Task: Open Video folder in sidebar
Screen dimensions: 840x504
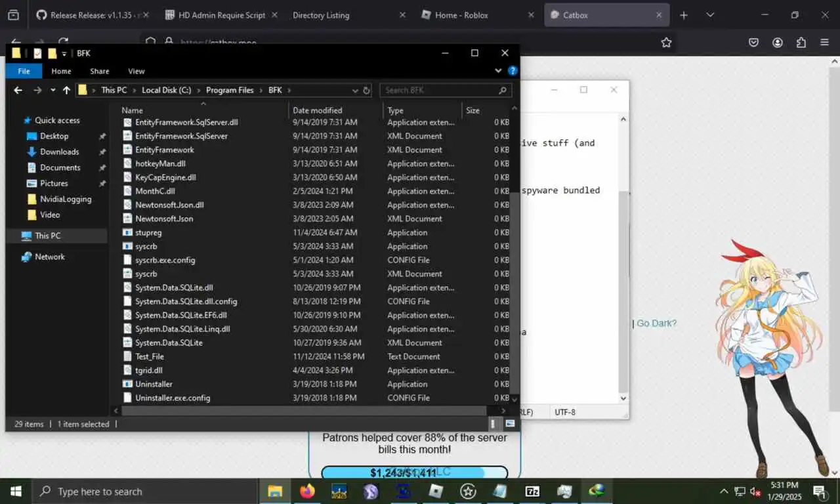Action: (x=49, y=215)
